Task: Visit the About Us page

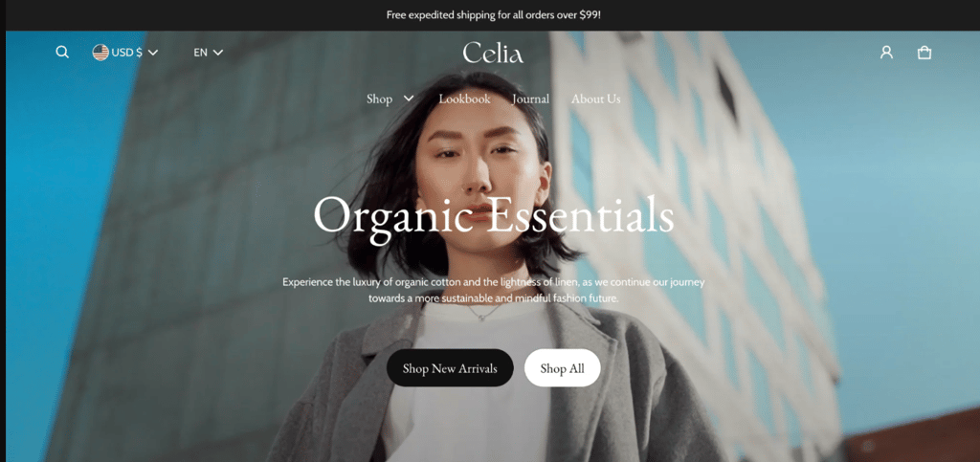Action: 595,99
